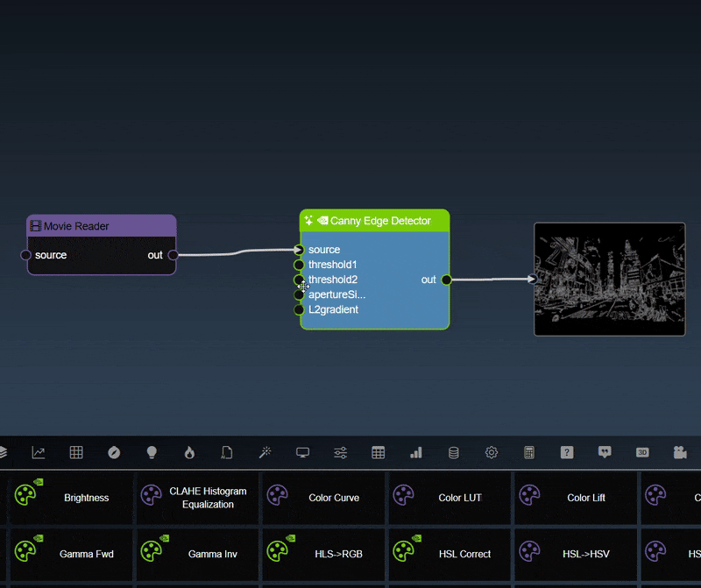Select the magic wand effects icon
This screenshot has height=588, width=701.
[x=265, y=452]
